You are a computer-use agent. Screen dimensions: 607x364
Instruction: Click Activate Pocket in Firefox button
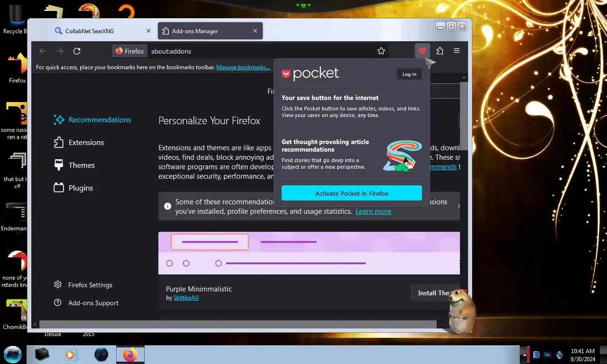pos(352,193)
